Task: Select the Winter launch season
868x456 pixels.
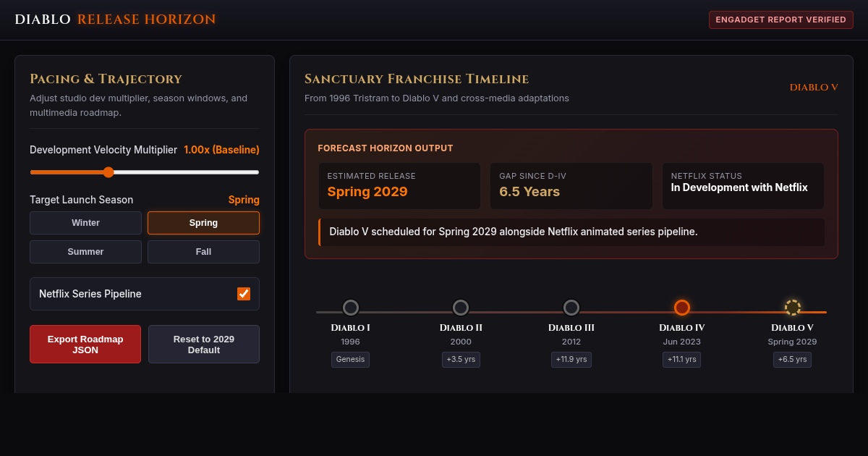Action: point(85,223)
